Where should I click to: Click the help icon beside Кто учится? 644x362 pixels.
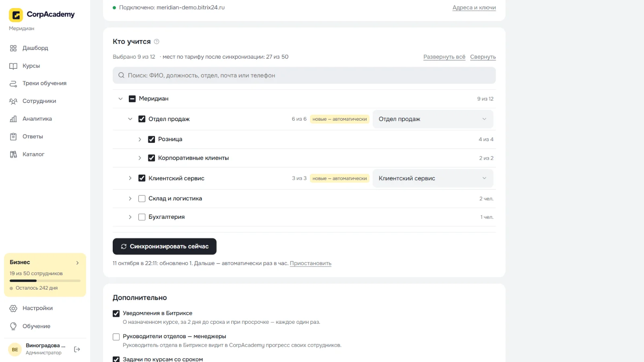157,41
